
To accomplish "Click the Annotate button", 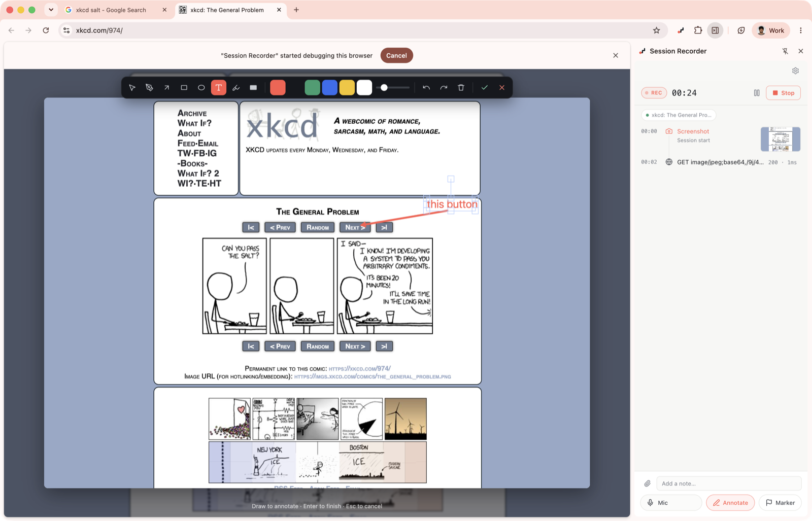I will tap(730, 503).
